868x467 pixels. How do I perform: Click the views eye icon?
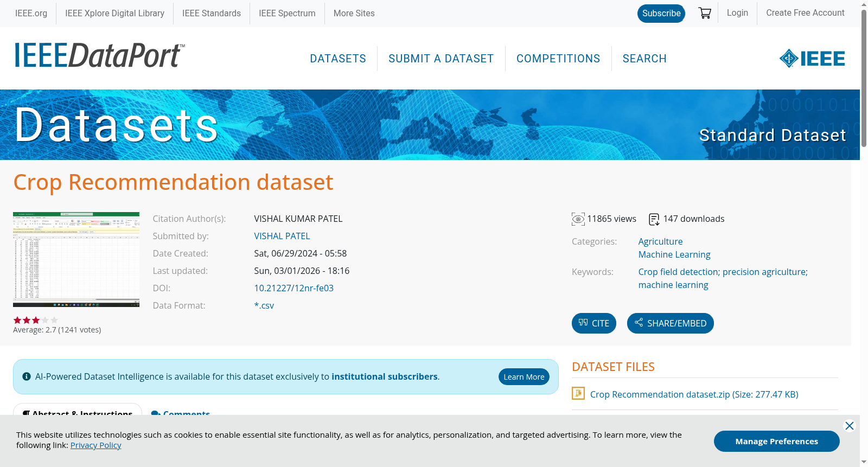pyautogui.click(x=578, y=219)
